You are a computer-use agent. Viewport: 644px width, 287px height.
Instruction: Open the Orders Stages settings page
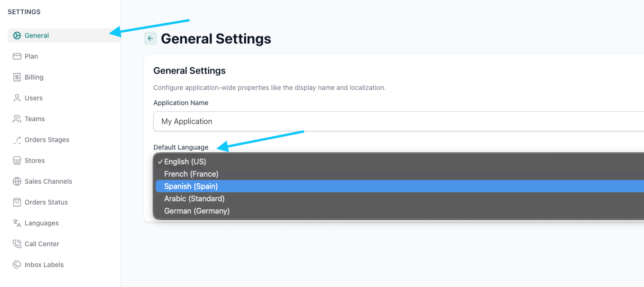47,140
